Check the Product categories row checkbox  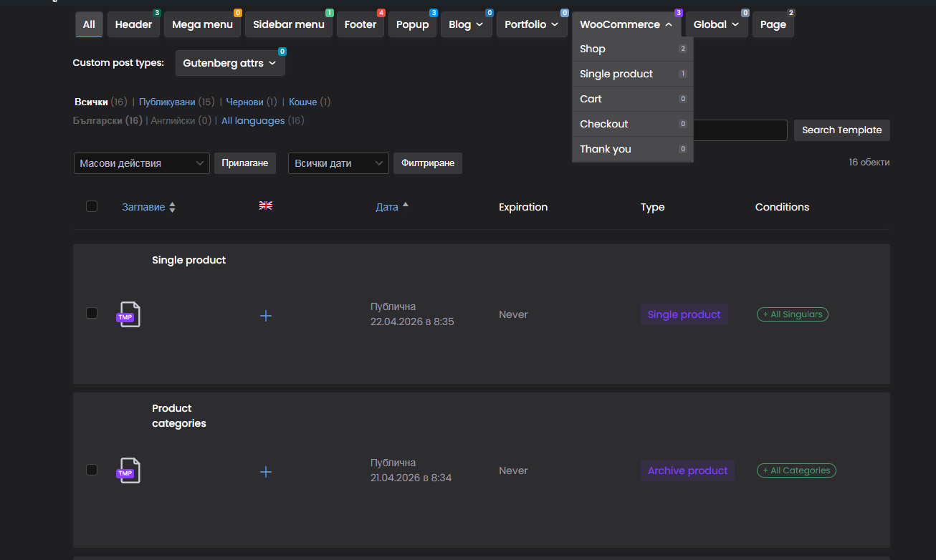pyautogui.click(x=92, y=470)
